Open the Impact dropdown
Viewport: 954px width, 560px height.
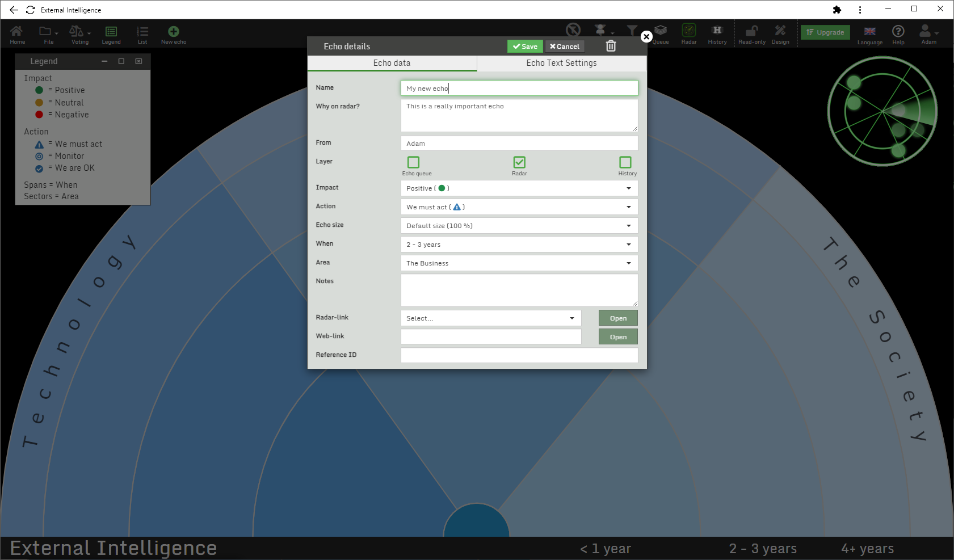(x=519, y=188)
